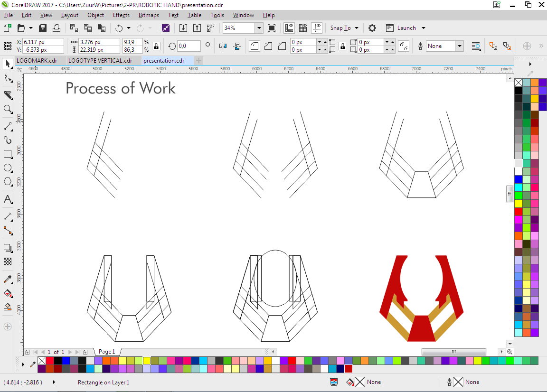Open the Effects menu
Viewport: 547px width, 392px height.
tap(121, 15)
